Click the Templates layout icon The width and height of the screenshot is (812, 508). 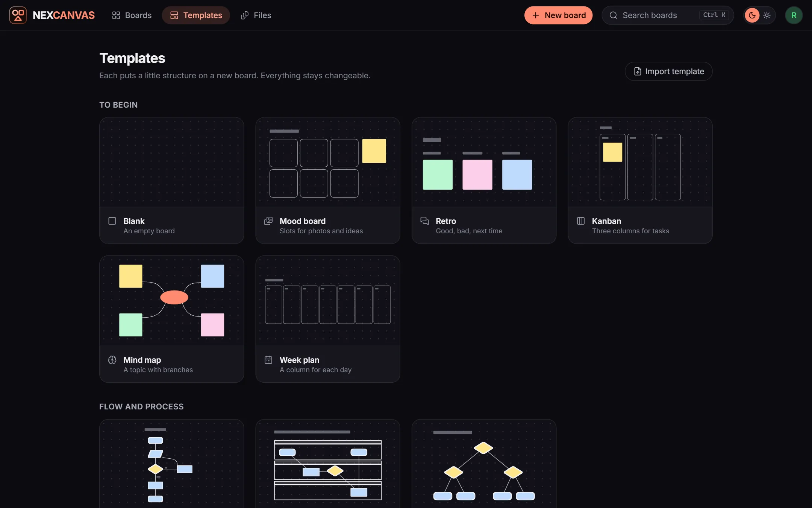point(174,15)
